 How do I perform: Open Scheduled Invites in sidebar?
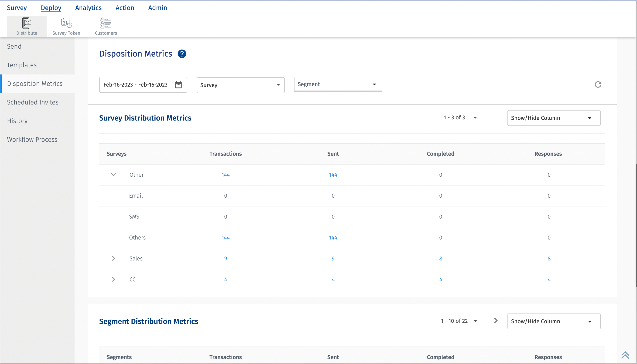[33, 102]
